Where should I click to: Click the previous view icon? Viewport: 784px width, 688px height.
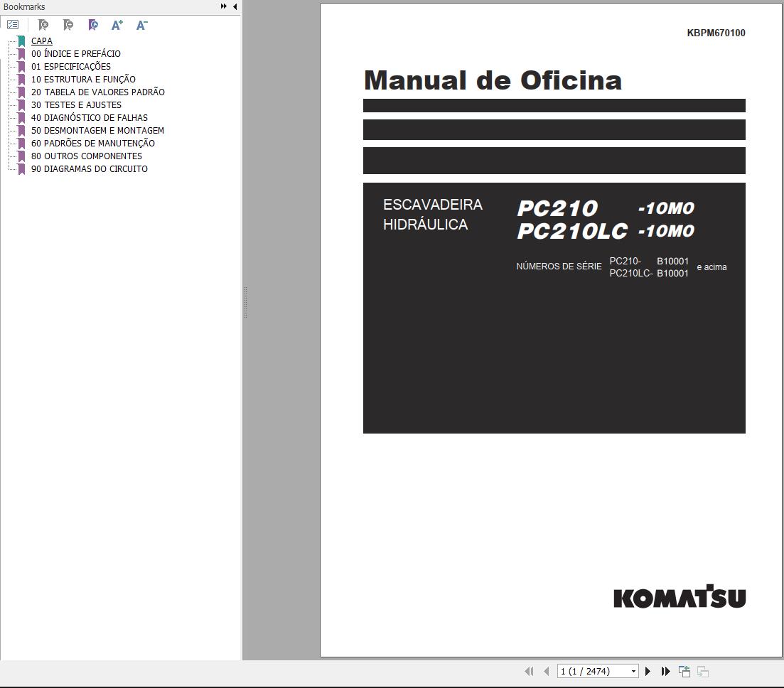click(684, 672)
